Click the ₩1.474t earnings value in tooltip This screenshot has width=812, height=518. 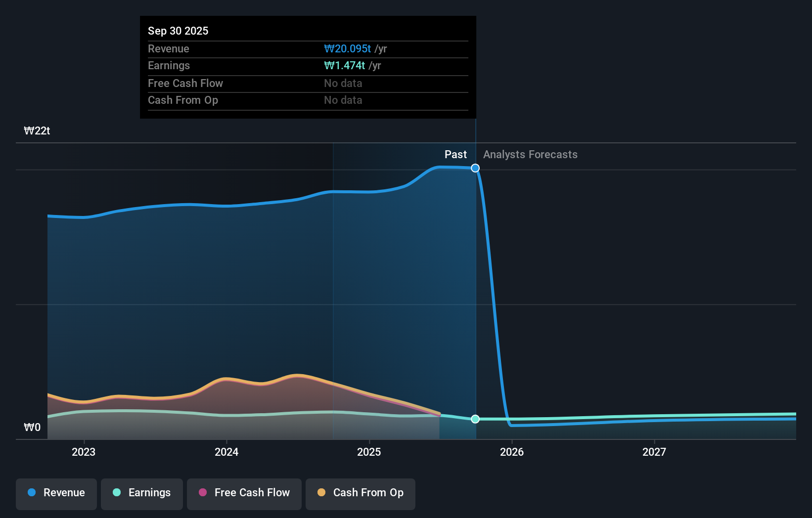point(345,66)
